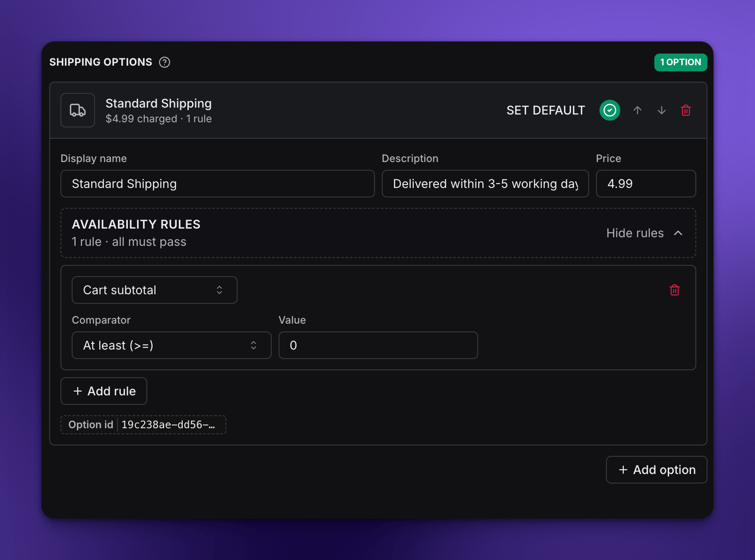The height and width of the screenshot is (560, 755).
Task: Open the At least (>=) comparator dropdown
Action: (171, 345)
